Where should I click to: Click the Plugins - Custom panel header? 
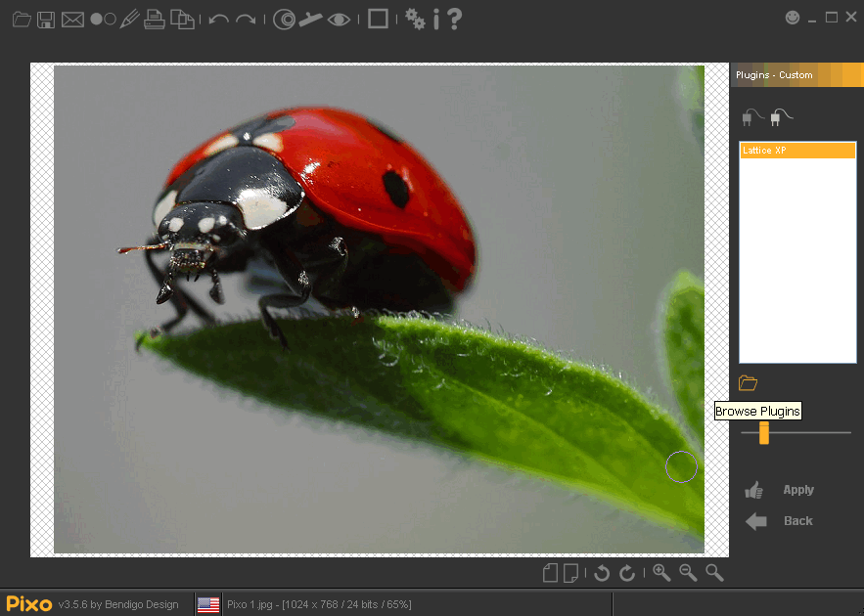coord(796,75)
